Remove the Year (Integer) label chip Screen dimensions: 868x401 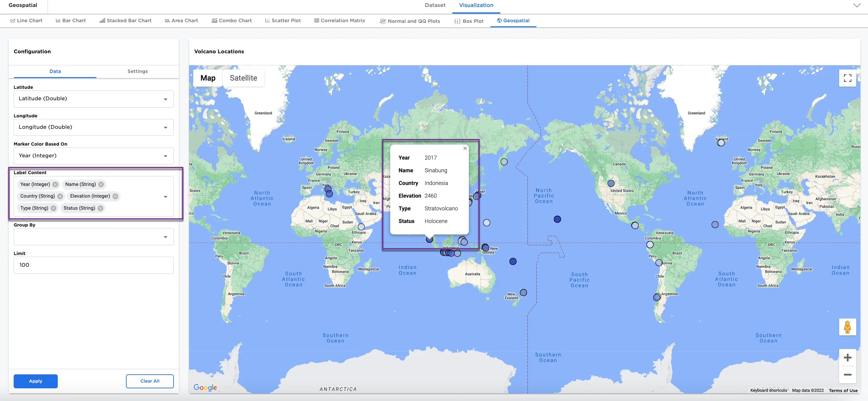pyautogui.click(x=55, y=184)
